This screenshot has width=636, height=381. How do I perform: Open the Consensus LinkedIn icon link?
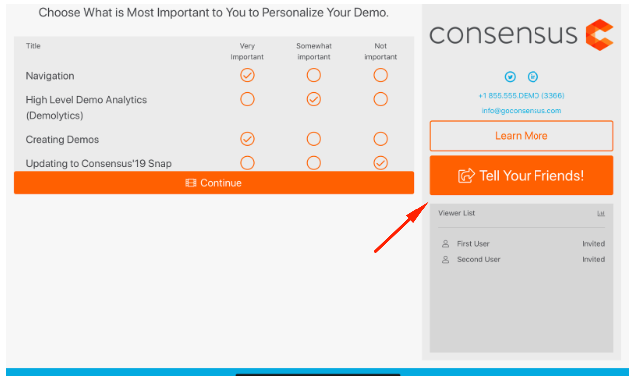[x=533, y=77]
